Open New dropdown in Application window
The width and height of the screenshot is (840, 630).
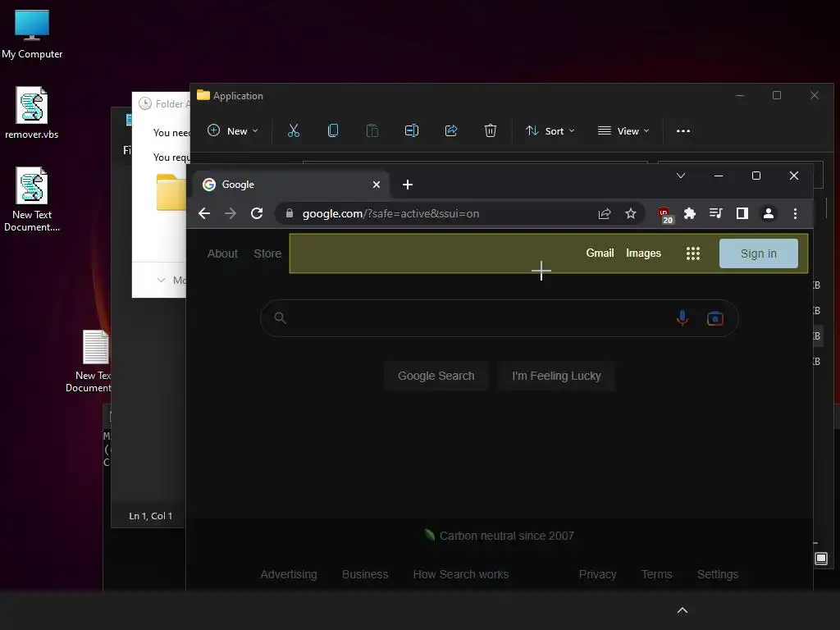point(233,130)
